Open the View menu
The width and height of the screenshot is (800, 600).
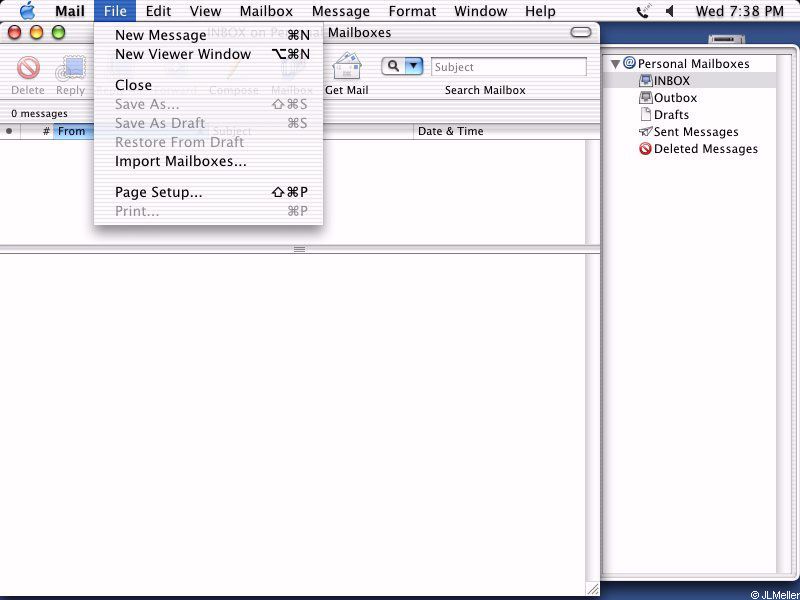click(205, 11)
